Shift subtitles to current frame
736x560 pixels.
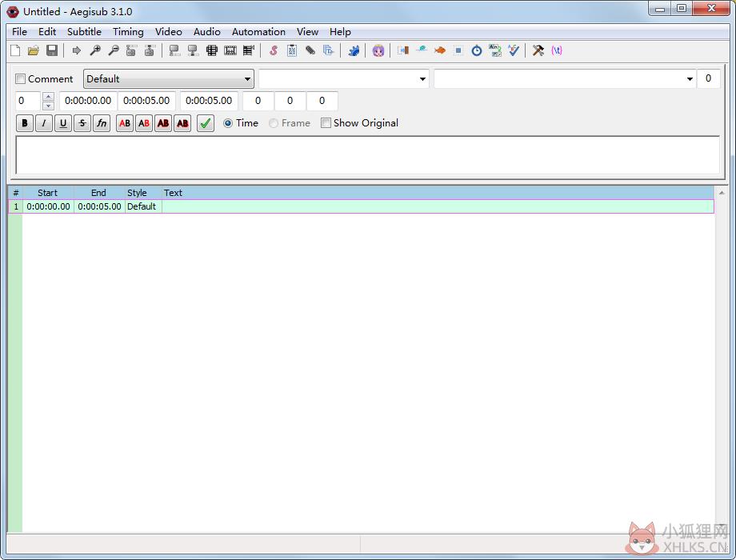click(x=248, y=50)
